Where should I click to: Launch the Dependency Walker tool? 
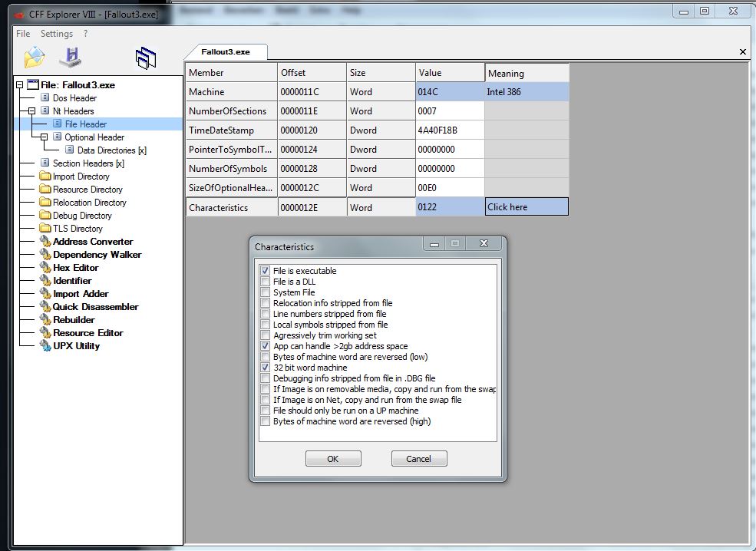[97, 254]
